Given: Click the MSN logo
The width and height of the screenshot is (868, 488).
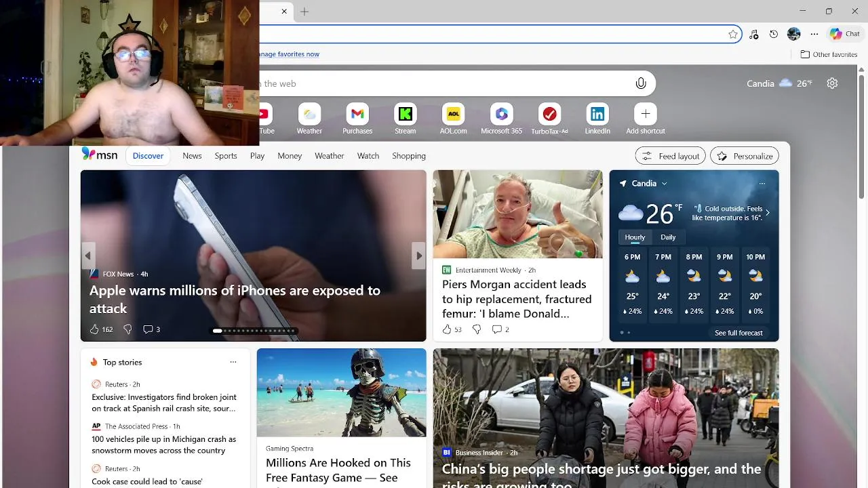Looking at the screenshot, I should coord(100,155).
